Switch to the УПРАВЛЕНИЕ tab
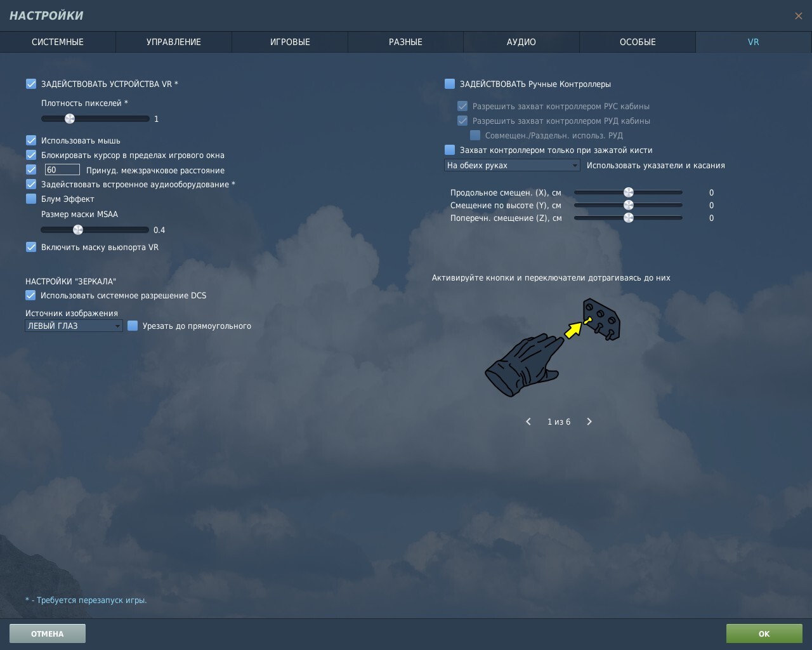The width and height of the screenshot is (812, 650). 174,42
